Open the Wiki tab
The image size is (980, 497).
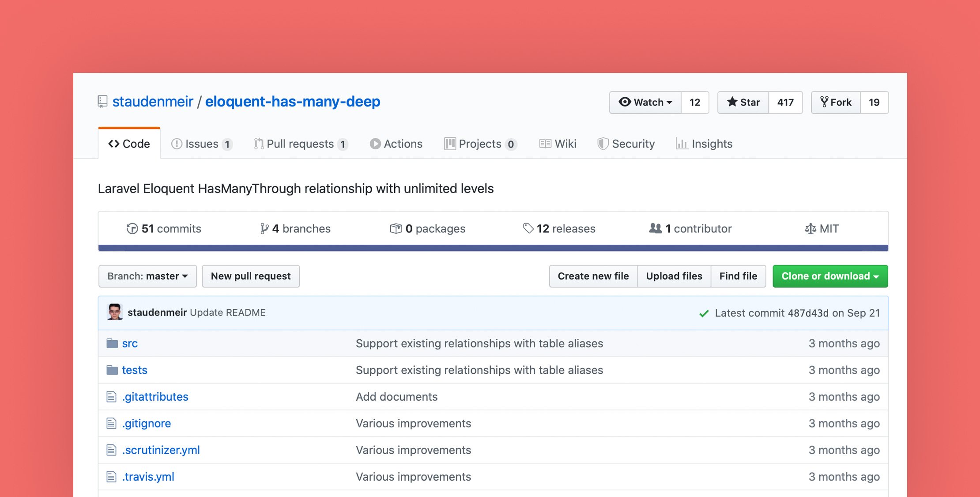[558, 144]
